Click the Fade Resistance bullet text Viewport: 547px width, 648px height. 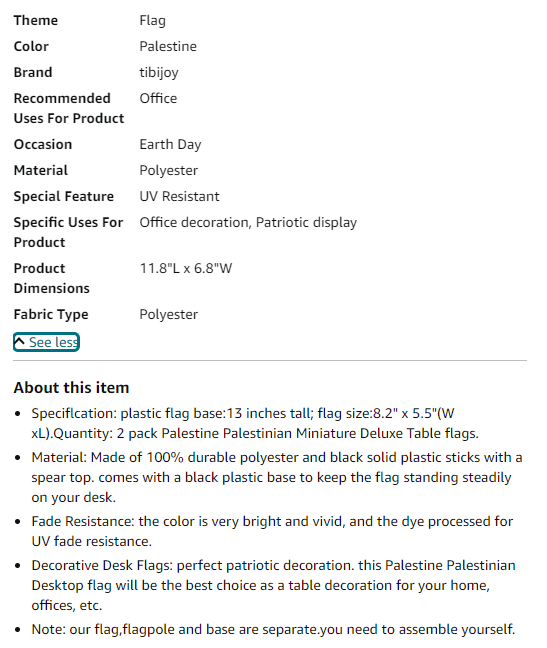272,531
